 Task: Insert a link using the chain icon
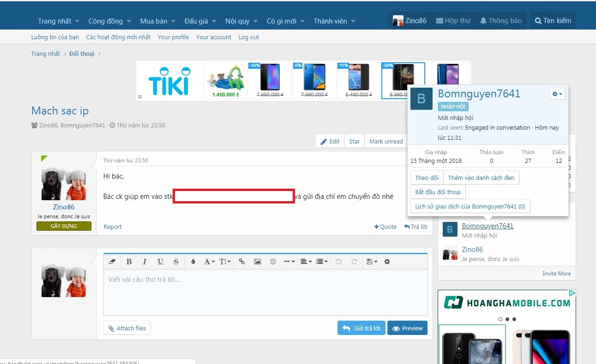pos(241,262)
